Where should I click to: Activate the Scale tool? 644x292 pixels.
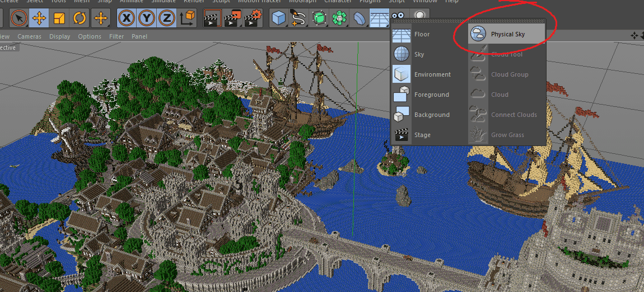59,18
